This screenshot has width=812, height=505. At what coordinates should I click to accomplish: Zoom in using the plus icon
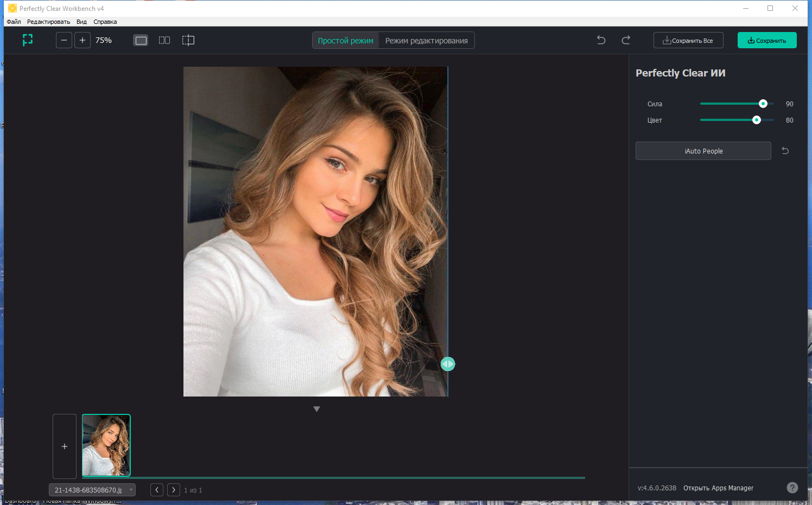[x=82, y=40]
